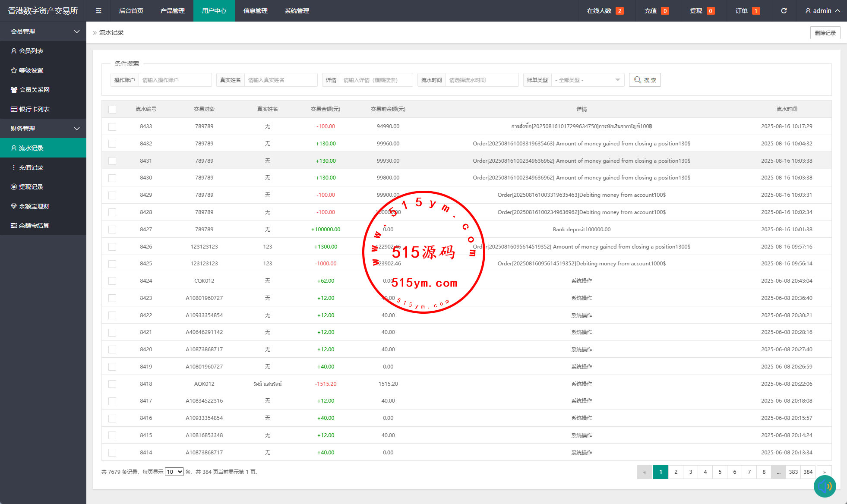The image size is (847, 504).
Task: Click the refresh icon in top bar
Action: (x=784, y=11)
